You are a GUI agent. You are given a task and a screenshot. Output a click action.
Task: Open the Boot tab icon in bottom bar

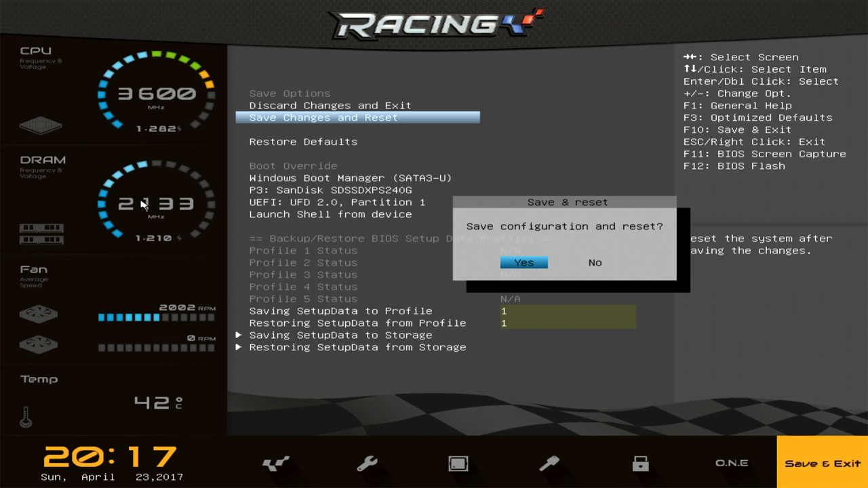point(549,464)
